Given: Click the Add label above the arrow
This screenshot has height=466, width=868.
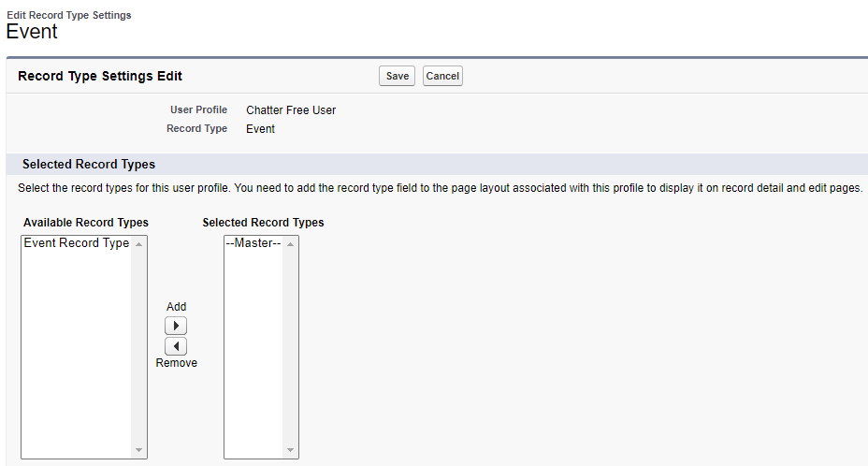Looking at the screenshot, I should [x=176, y=307].
